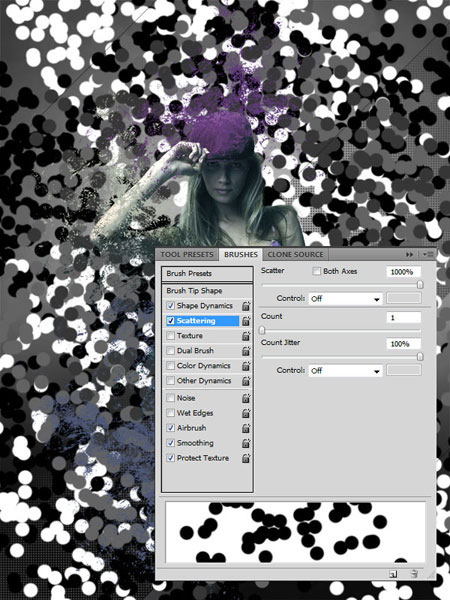The height and width of the screenshot is (600, 450).
Task: Uncheck the Smoothing checkbox
Action: [x=171, y=443]
